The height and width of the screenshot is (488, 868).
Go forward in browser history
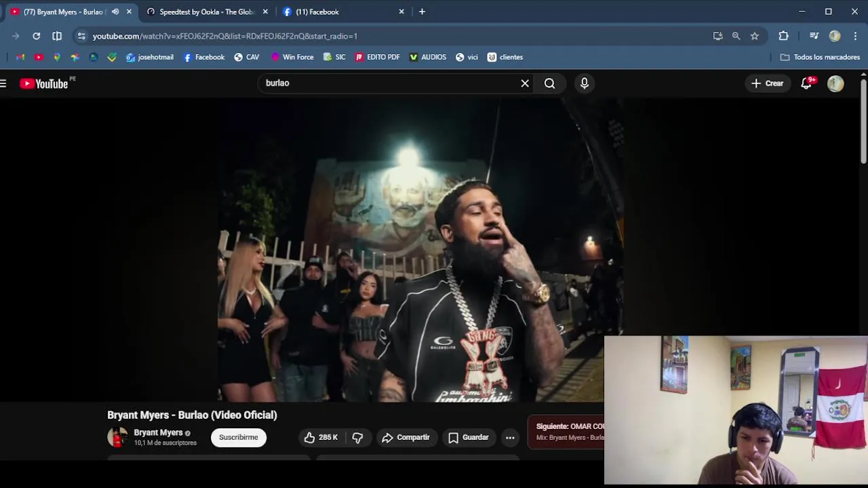click(x=16, y=36)
